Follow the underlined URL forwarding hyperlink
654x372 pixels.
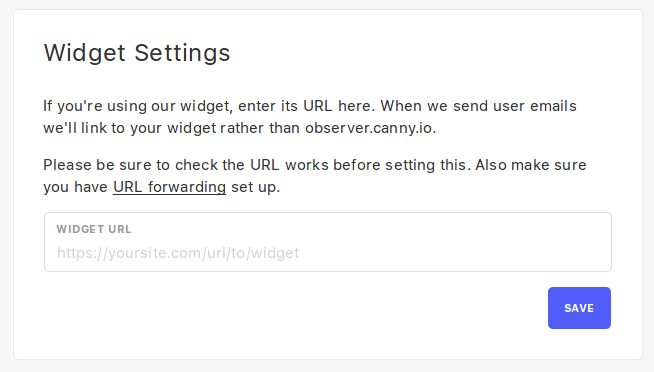[169, 187]
